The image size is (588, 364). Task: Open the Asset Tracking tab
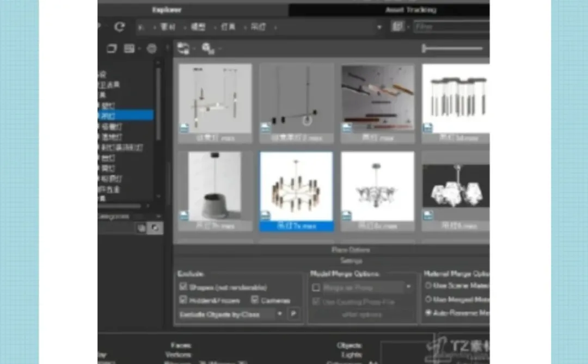(x=411, y=10)
